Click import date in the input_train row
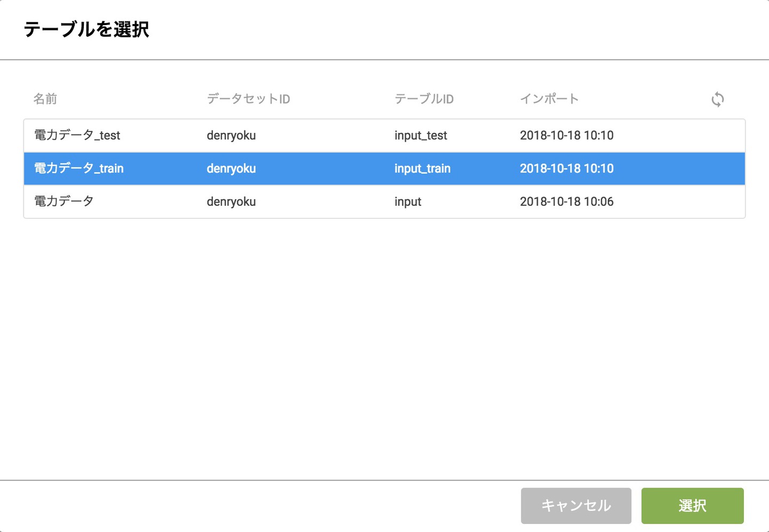 567,168
